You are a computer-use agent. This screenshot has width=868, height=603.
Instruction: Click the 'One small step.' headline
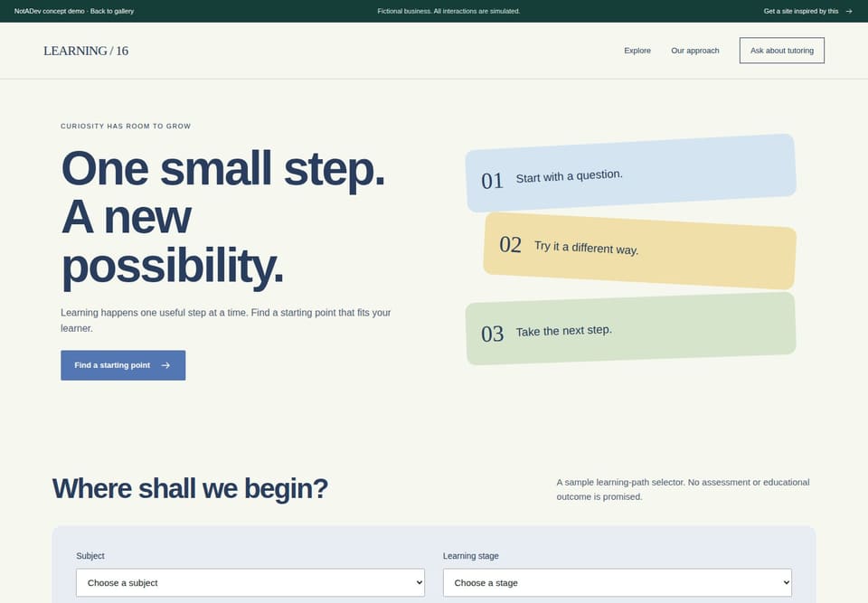222,168
